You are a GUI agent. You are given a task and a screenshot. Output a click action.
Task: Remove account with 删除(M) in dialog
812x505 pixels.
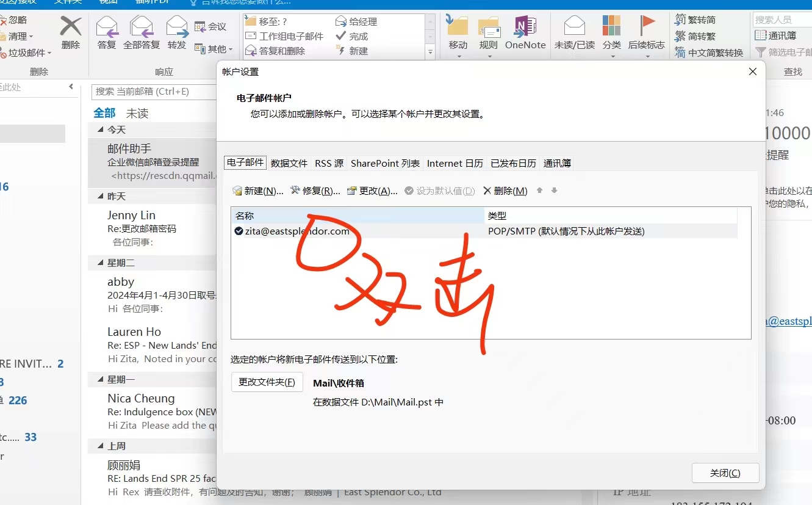[x=505, y=191]
